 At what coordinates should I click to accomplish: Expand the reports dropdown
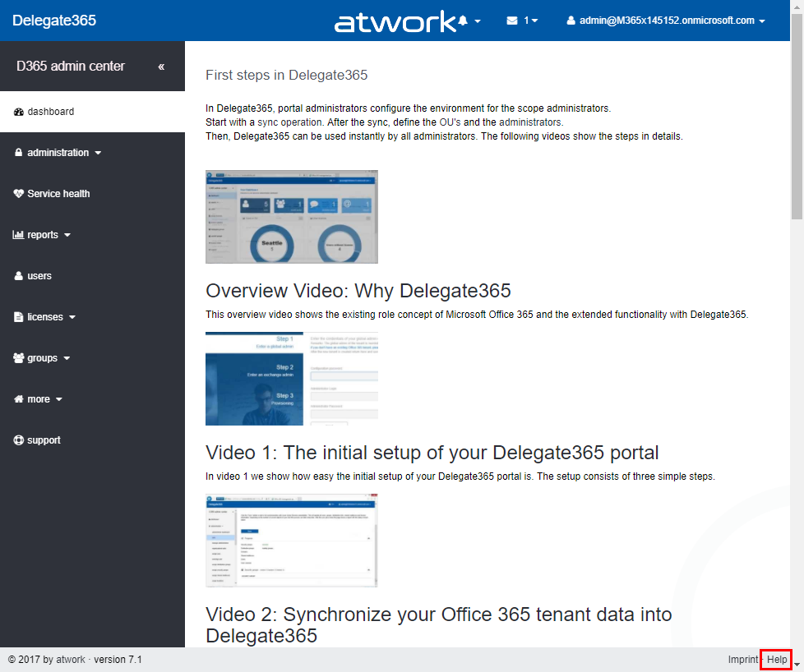click(43, 235)
